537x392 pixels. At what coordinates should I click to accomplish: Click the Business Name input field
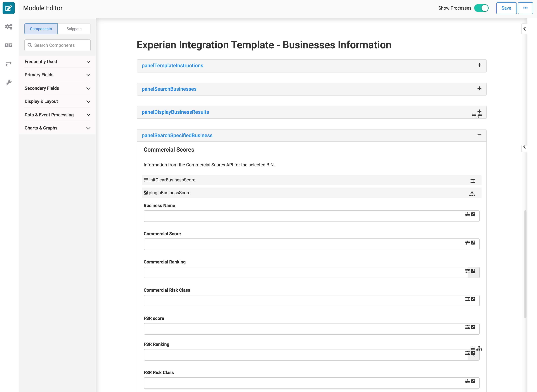click(x=311, y=216)
